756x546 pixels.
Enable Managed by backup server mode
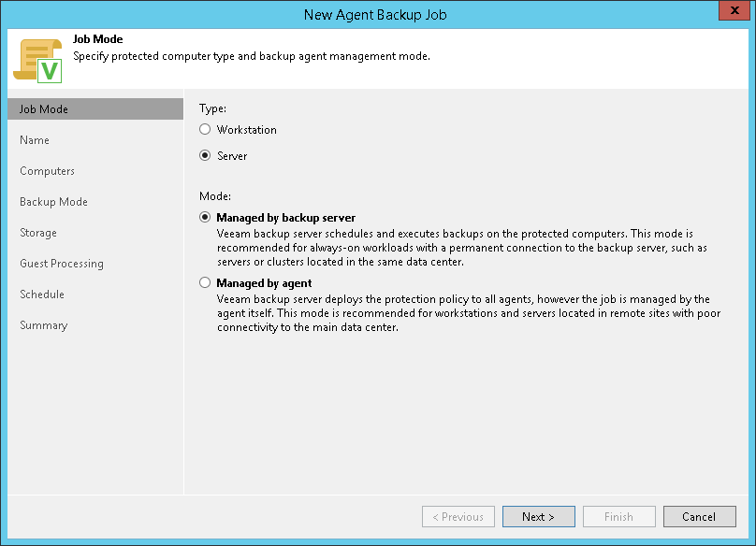(x=205, y=218)
